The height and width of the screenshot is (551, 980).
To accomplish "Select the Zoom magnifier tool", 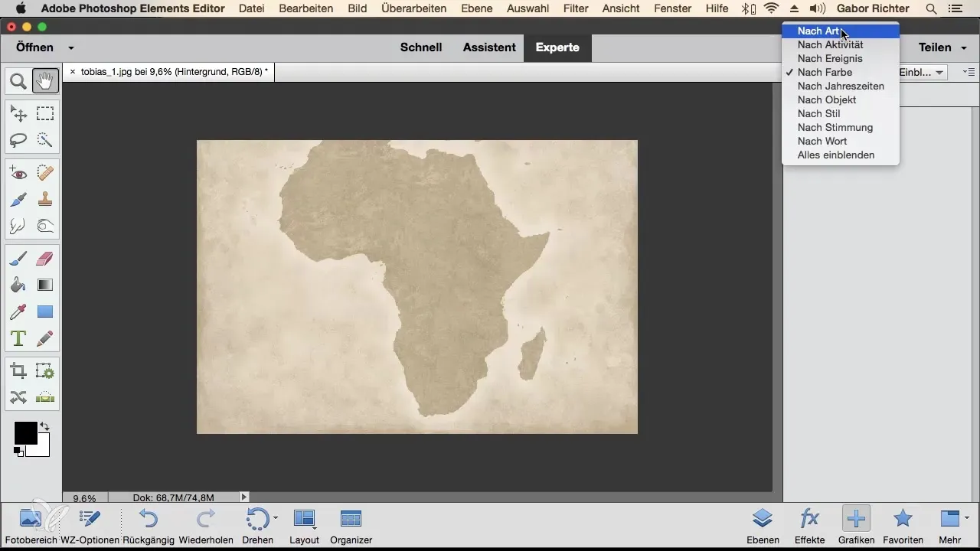I will tap(18, 81).
